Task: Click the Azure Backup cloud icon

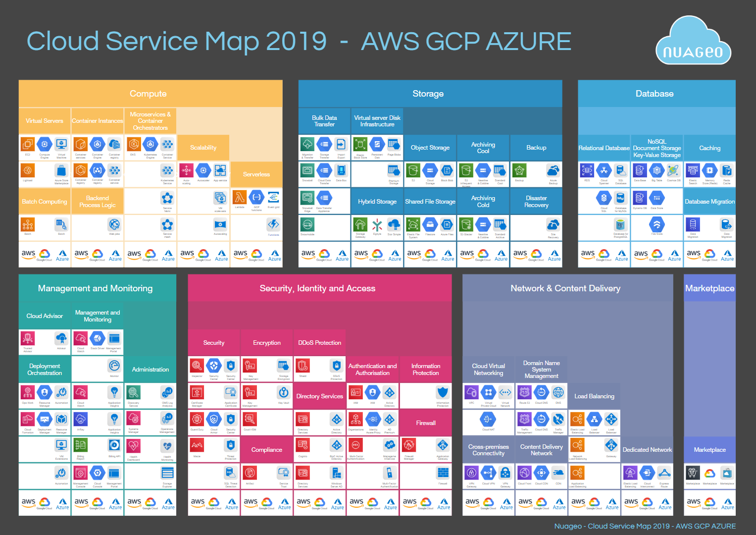Action: (553, 171)
